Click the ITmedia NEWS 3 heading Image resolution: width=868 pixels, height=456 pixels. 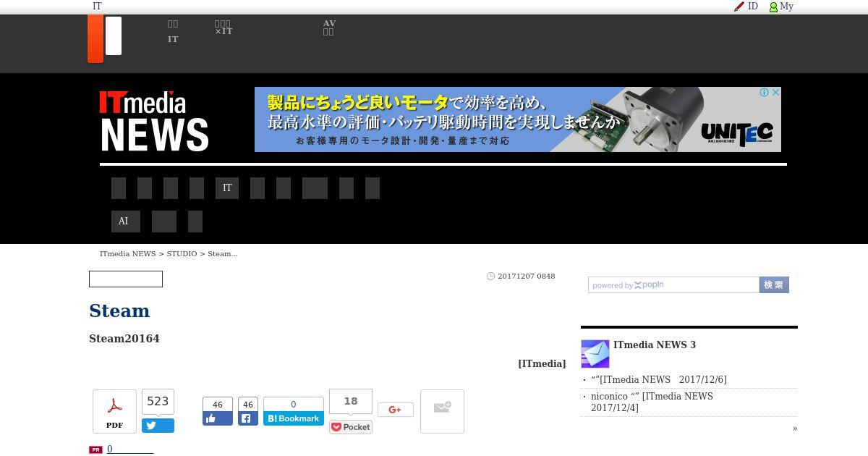pos(655,345)
